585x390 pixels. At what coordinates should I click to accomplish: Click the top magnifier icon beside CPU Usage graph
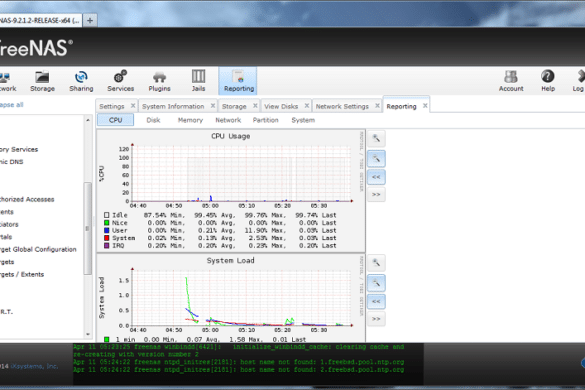(376, 138)
